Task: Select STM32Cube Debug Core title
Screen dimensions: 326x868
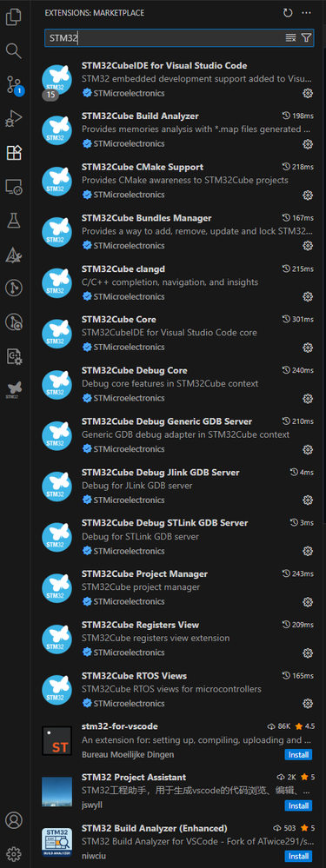Action: 135,370
